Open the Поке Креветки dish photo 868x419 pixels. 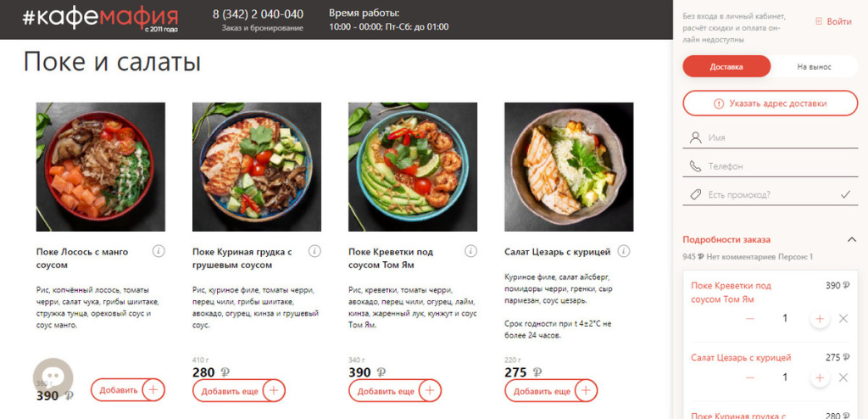[413, 166]
